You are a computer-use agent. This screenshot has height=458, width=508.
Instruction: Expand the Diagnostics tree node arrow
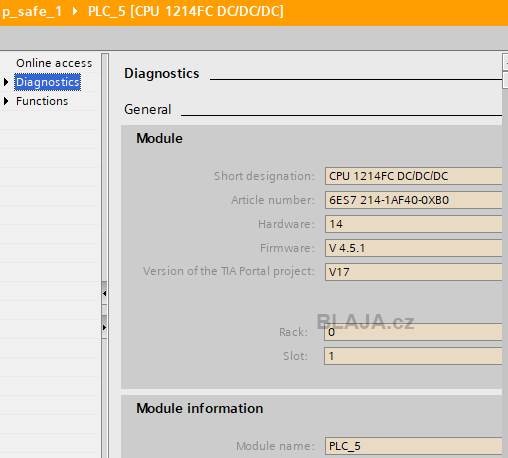tap(6, 82)
